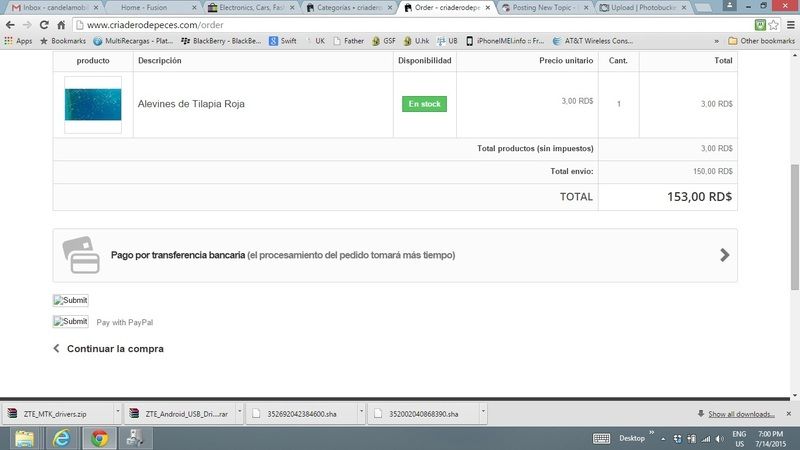
Task: Click the 153,00 RD$ total amount
Action: pyautogui.click(x=699, y=196)
